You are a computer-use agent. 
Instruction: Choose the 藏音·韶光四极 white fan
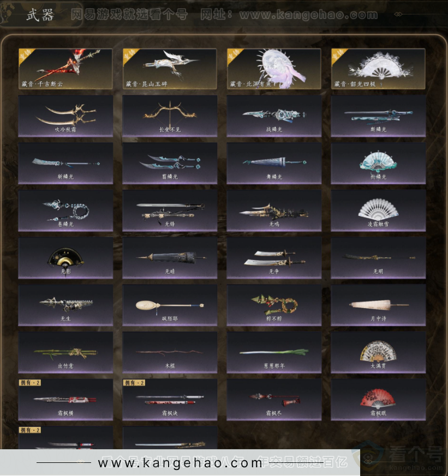click(x=378, y=69)
